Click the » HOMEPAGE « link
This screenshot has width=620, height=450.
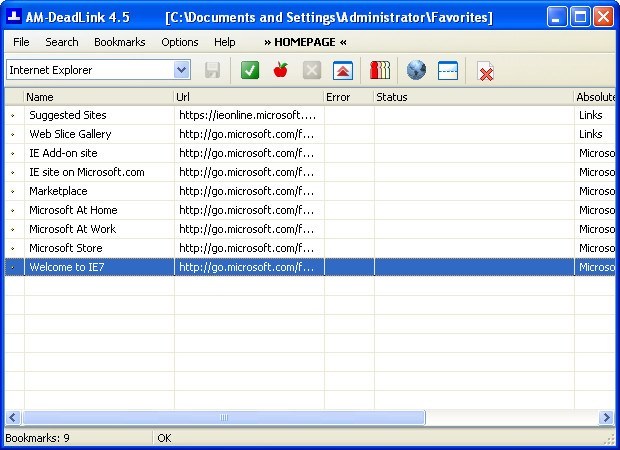(305, 42)
